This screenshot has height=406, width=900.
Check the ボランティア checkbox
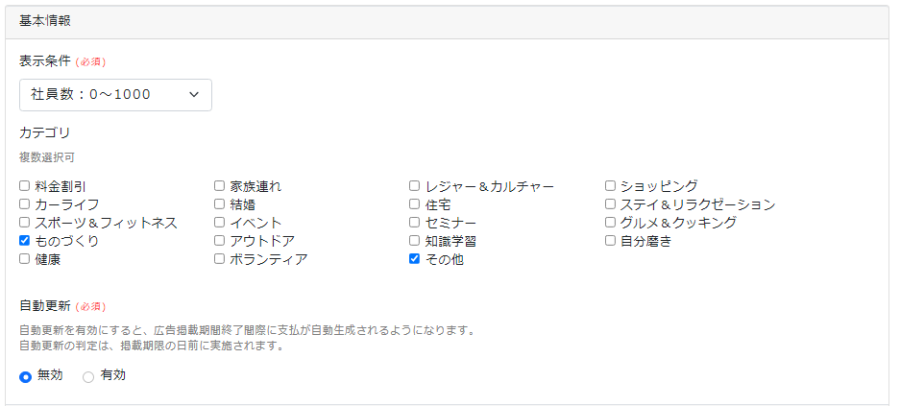tap(220, 259)
